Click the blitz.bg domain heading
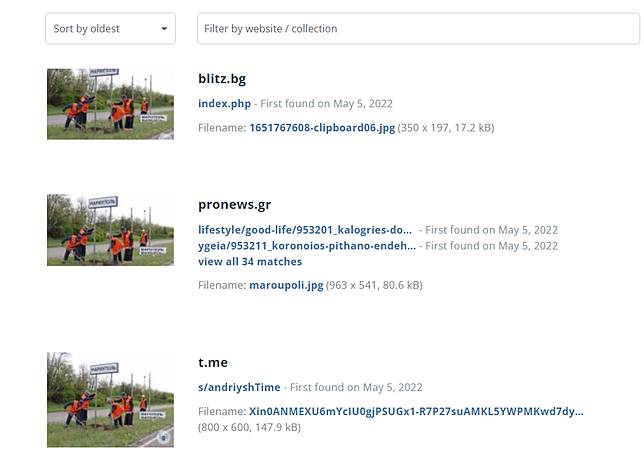This screenshot has height=471, width=644. [x=222, y=78]
